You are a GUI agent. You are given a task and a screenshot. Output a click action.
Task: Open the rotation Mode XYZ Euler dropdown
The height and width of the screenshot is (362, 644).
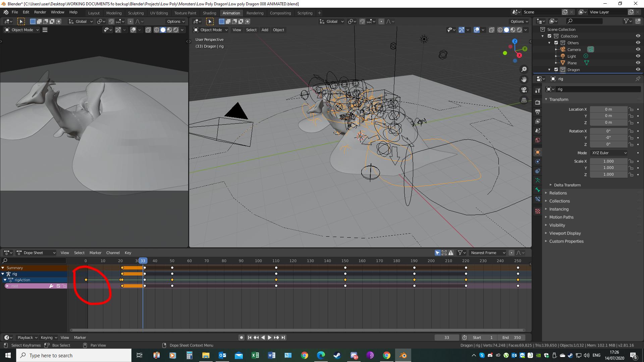tap(609, 153)
